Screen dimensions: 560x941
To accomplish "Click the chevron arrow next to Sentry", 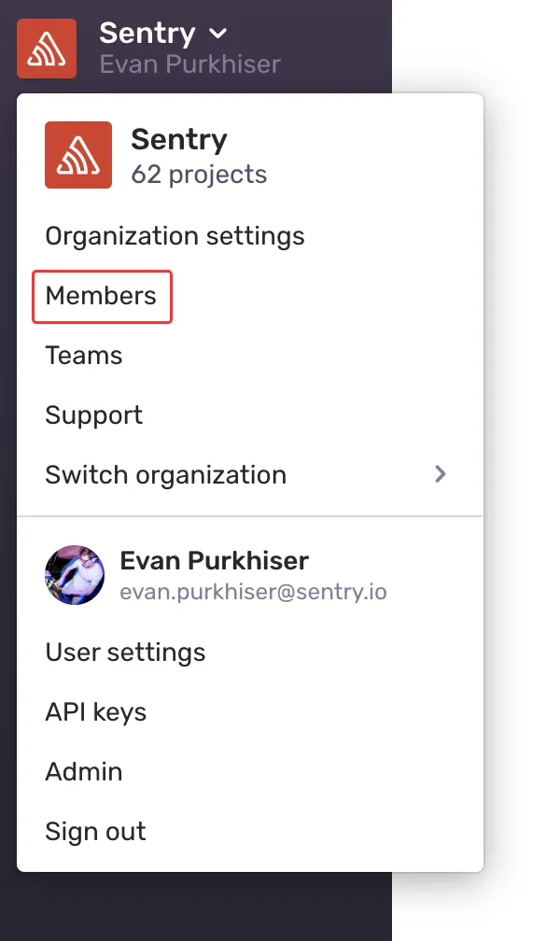I will click(x=217, y=34).
